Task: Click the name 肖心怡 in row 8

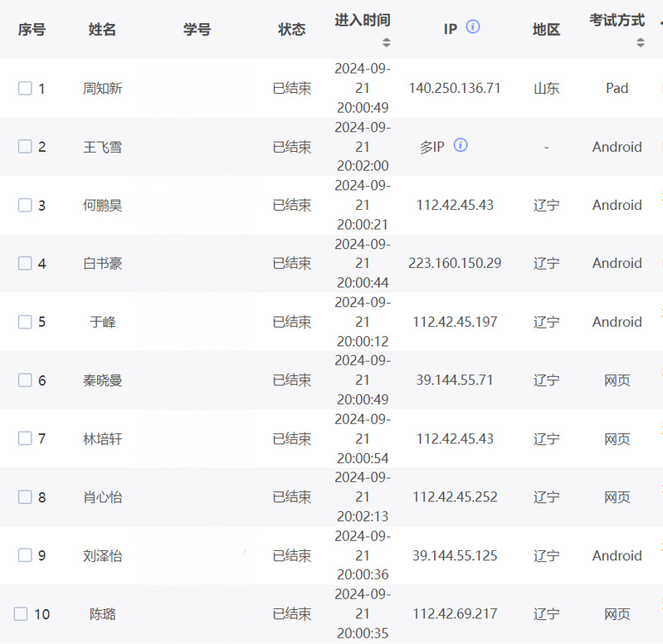Action: 102,497
